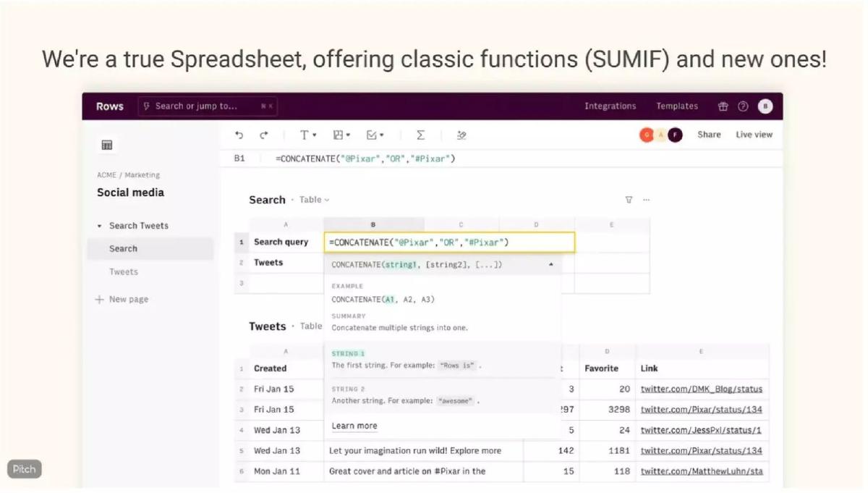This screenshot has height=493, width=868.
Task: Open the twitter.com/DMK_Blog/status link
Action: [702, 389]
